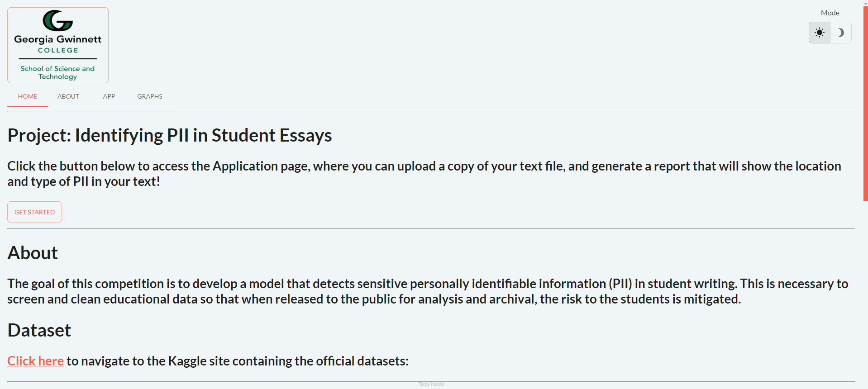Click 'School of Science and Technology' text
This screenshot has width=868, height=389.
click(x=57, y=72)
